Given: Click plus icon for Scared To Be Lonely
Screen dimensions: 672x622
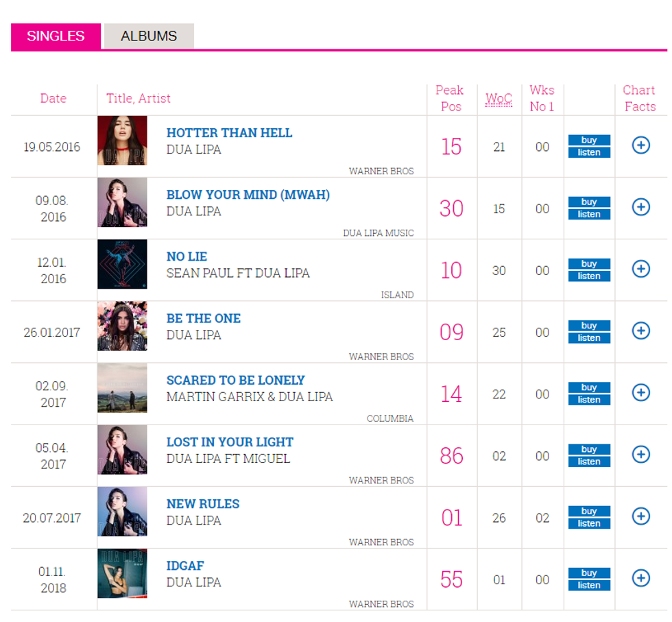Looking at the screenshot, I should [x=640, y=392].
